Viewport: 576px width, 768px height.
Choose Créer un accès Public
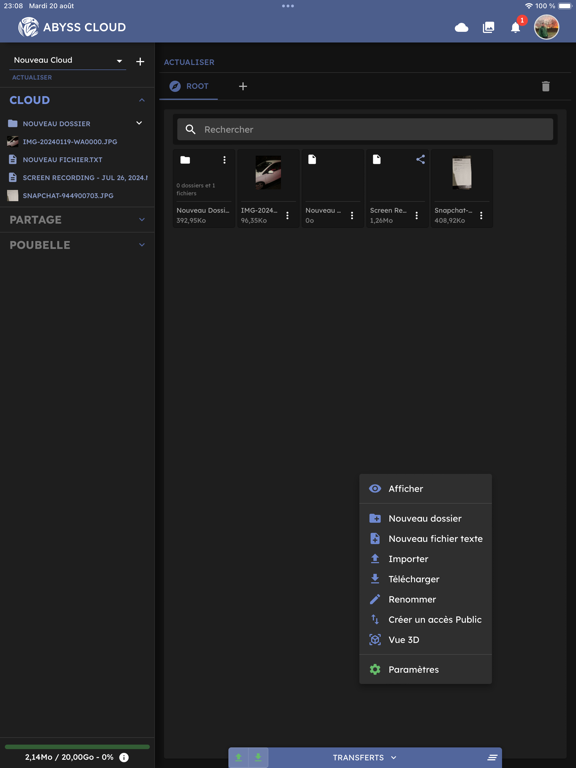[x=426, y=620]
